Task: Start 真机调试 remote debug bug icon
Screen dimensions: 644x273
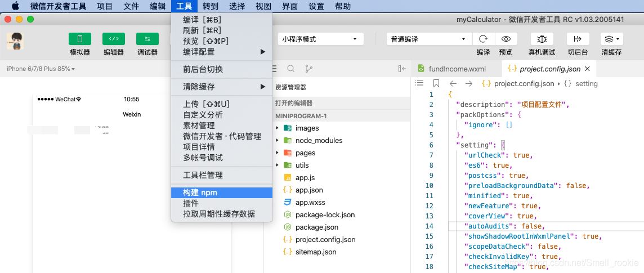Action: click(542, 39)
